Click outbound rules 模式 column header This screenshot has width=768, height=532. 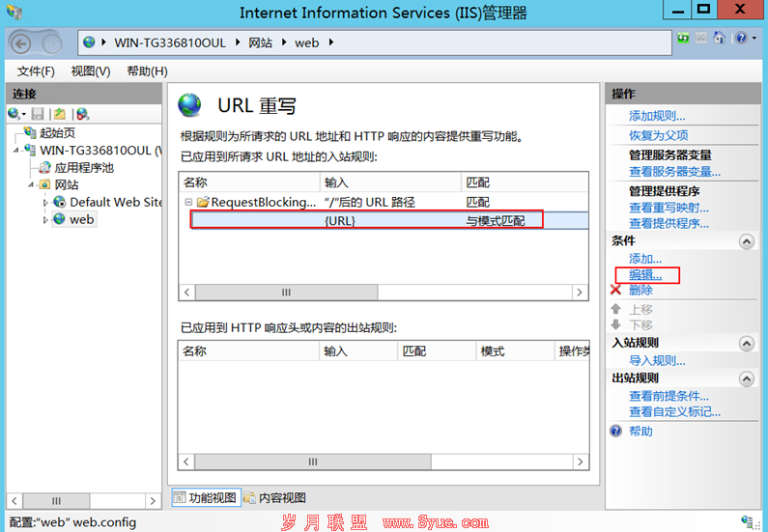point(514,350)
